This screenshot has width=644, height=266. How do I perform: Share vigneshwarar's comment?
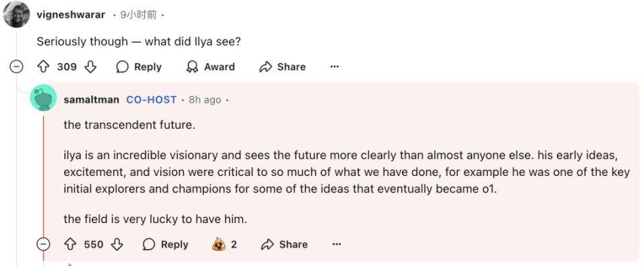[x=282, y=66]
